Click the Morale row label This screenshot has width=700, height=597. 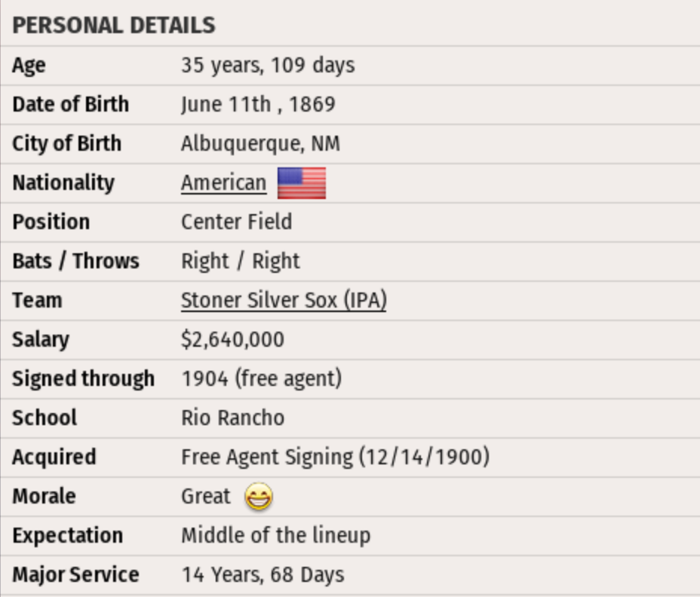44,497
